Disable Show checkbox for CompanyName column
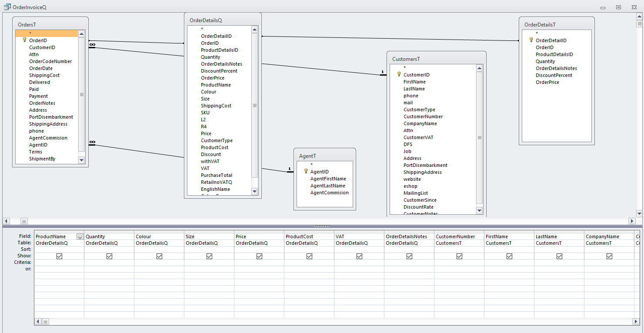This screenshot has height=333, width=644. pos(609,256)
